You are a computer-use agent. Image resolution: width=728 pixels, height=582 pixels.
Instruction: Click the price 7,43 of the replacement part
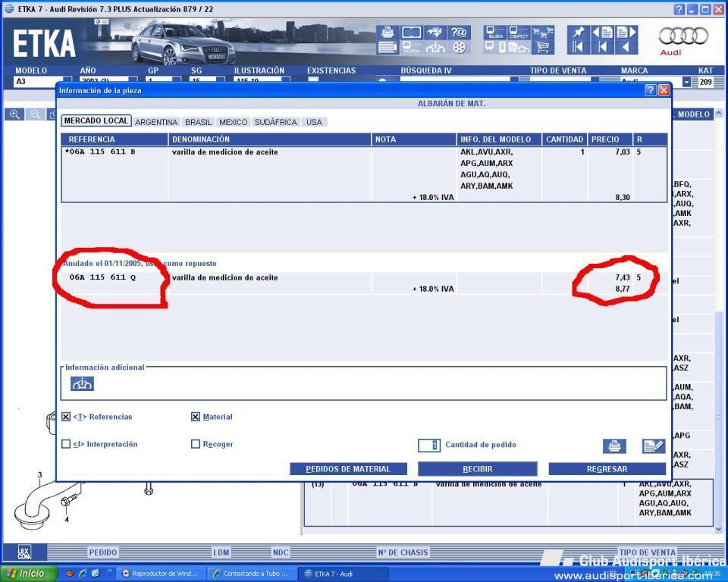[x=623, y=277]
